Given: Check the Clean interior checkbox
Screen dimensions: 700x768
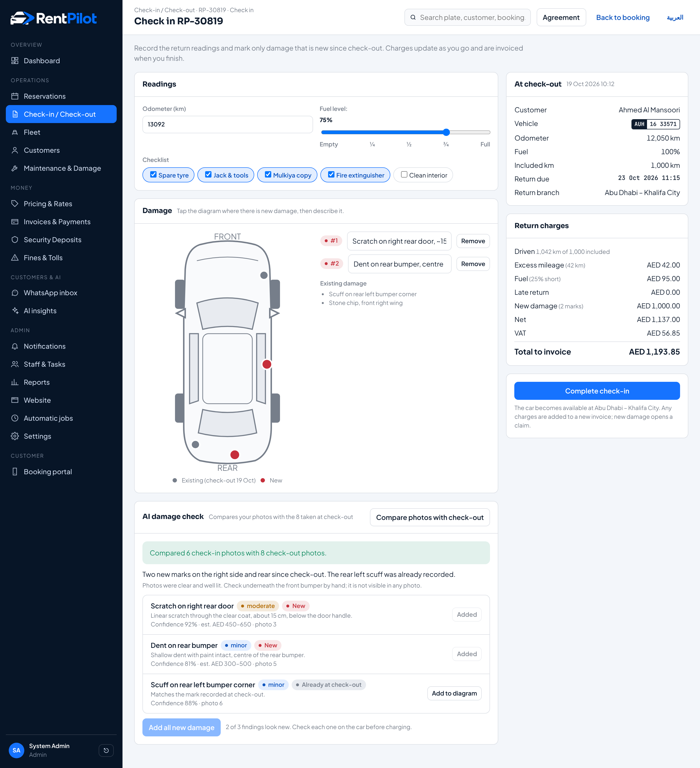Looking at the screenshot, I should pos(404,174).
